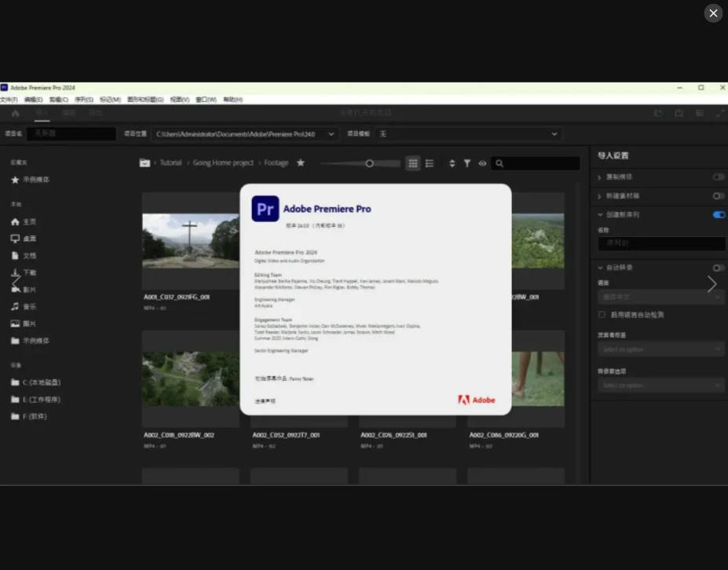Image resolution: width=728 pixels, height=570 pixels.
Task: Toggle the preview eye icon
Action: coord(483,163)
